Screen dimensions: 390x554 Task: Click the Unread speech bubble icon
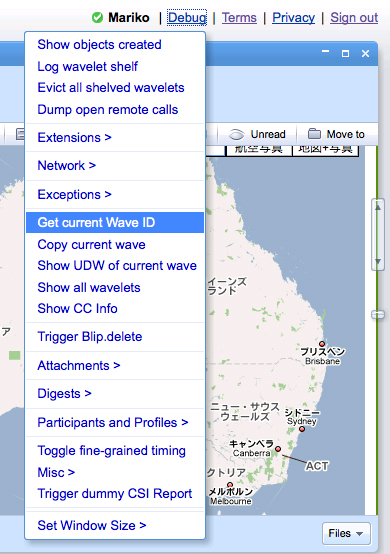(x=236, y=134)
